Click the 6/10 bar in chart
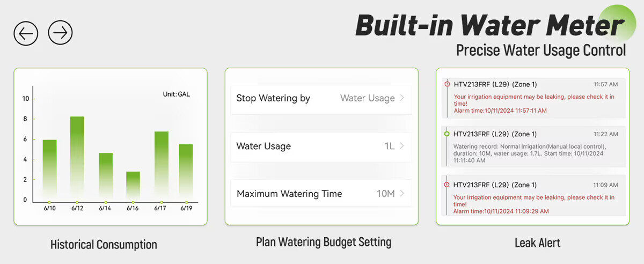Image resolution: width=644 pixels, height=264 pixels. click(x=50, y=170)
